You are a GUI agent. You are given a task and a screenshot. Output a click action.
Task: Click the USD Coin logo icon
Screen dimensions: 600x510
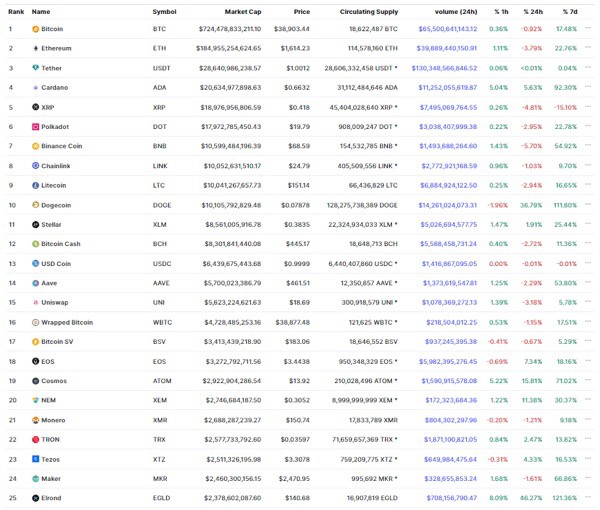coord(36,264)
